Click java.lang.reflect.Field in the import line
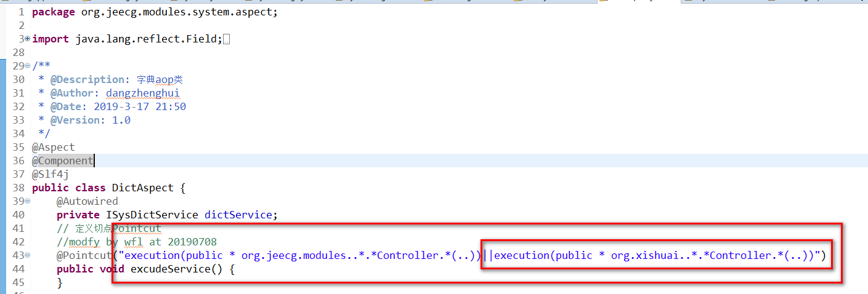The image size is (868, 294). [146, 39]
